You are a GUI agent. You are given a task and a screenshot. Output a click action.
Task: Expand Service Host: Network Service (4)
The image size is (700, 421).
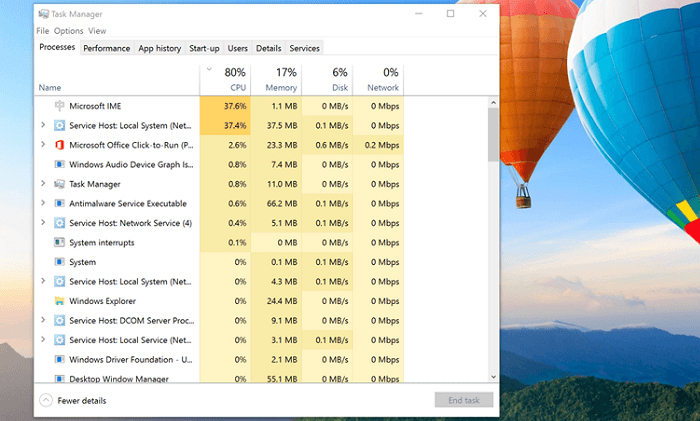pos(43,222)
